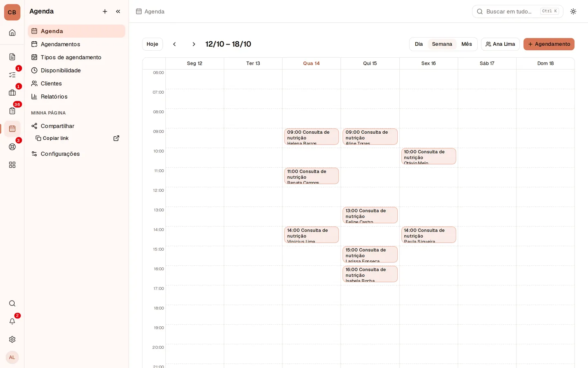Collapse the sidebar with the double chevron
Screen dimensions: 588x368
click(118, 11)
